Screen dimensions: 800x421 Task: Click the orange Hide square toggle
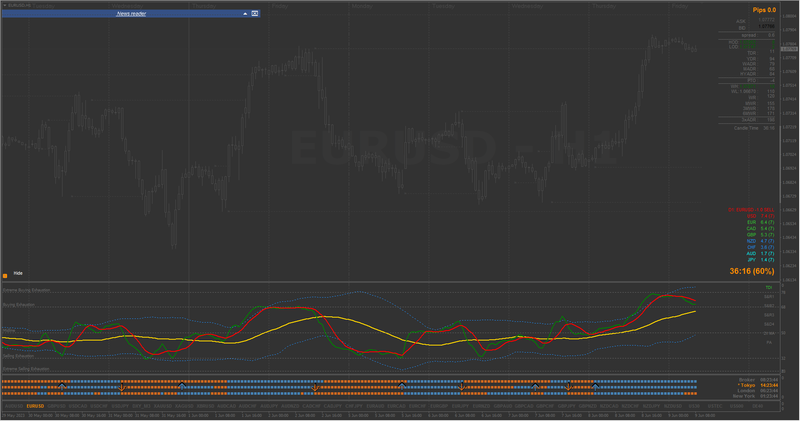pyautogui.click(x=5, y=276)
